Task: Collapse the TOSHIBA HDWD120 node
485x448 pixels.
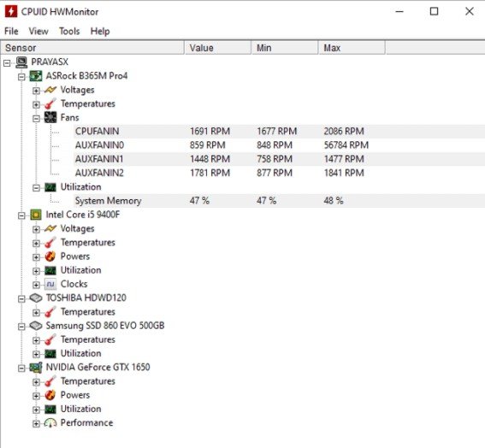Action: pyautogui.click(x=21, y=298)
